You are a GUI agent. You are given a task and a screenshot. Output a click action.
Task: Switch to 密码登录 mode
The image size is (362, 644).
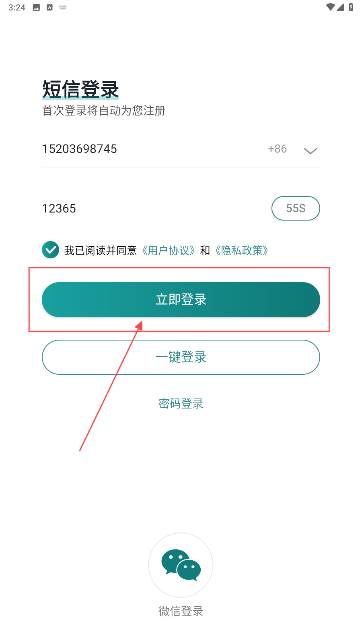181,403
